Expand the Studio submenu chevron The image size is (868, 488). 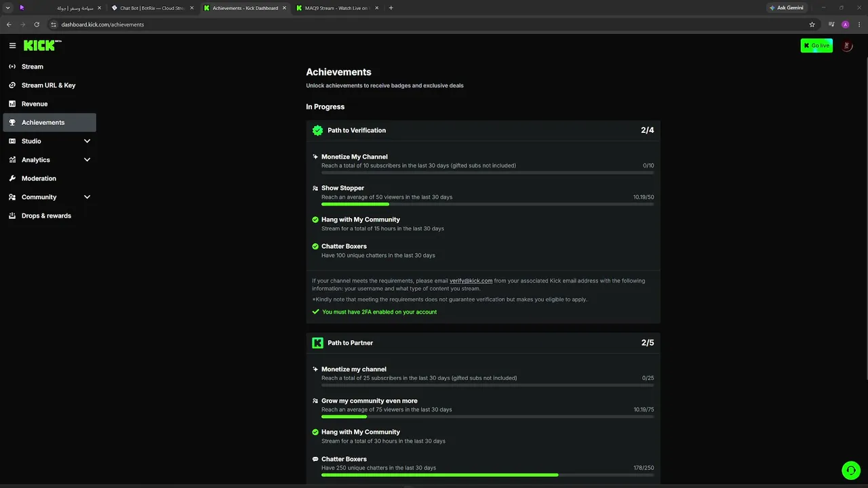[87, 141]
